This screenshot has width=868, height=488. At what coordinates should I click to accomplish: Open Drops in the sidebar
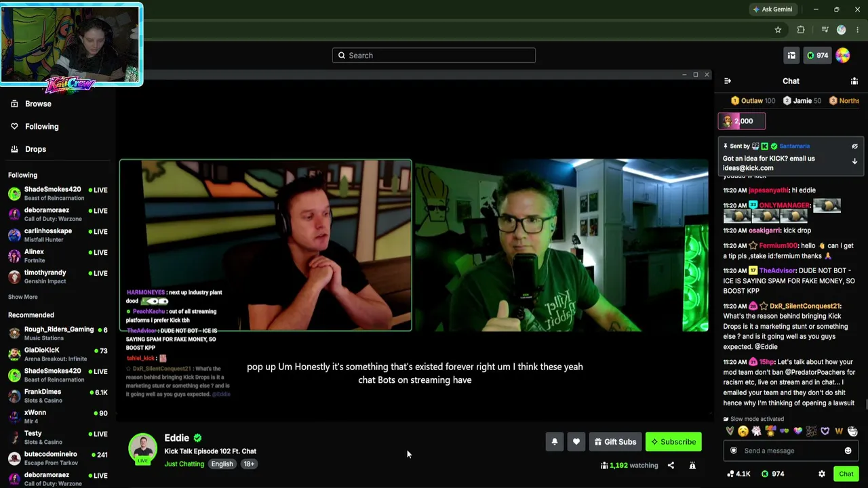pyautogui.click(x=28, y=149)
